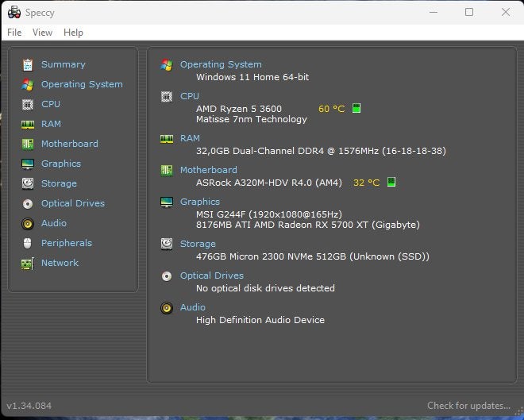Screen dimensions: 524x420
Task: Click the Optical Drives disc icon in sidebar
Action: point(28,204)
